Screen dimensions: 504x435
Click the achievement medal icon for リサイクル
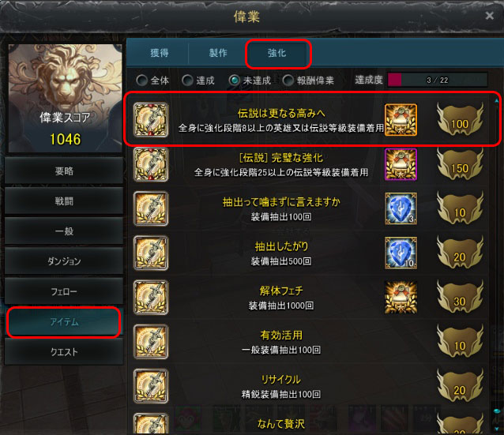point(151,386)
